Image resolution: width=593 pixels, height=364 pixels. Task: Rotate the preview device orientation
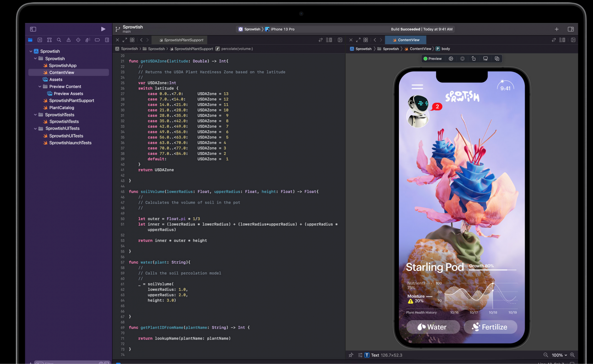tap(474, 59)
